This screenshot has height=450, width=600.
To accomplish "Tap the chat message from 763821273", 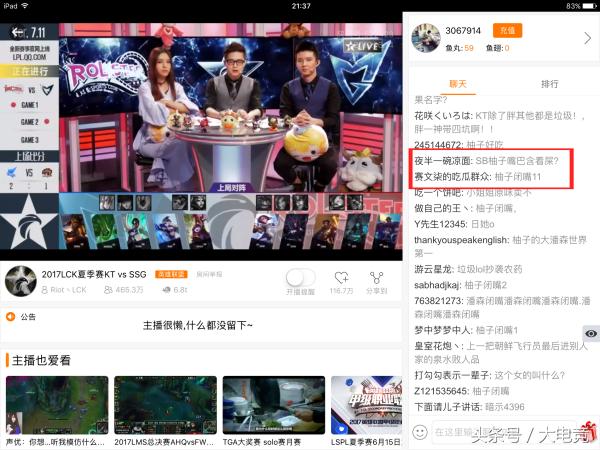I will tap(502, 308).
